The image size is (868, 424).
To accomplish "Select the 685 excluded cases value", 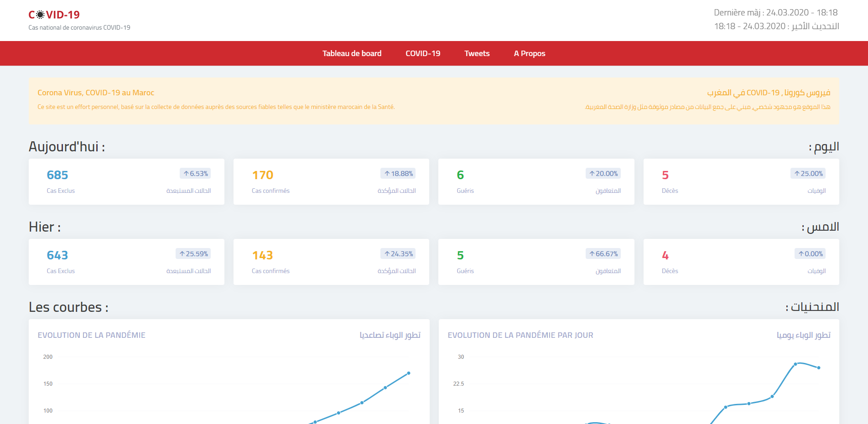I will pos(57,175).
